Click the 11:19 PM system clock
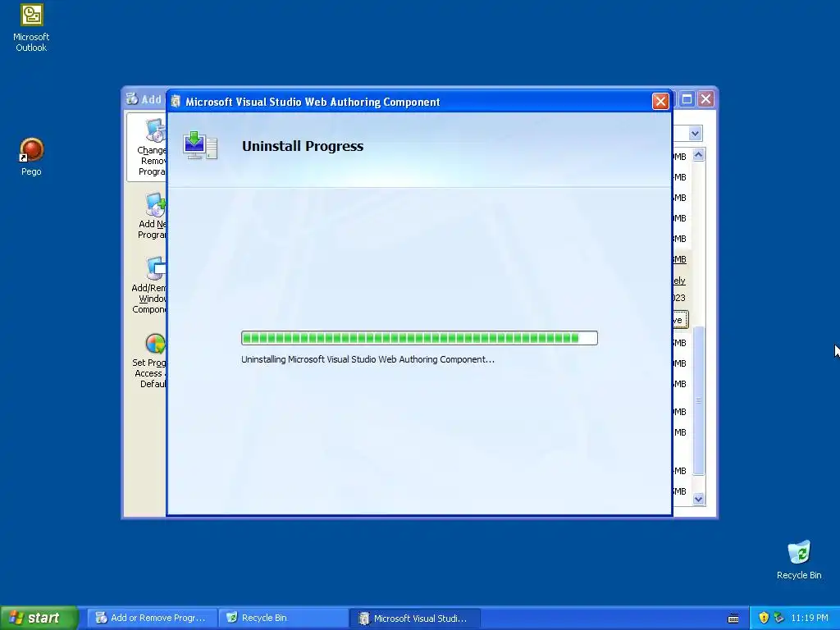840x630 pixels. pos(809,618)
